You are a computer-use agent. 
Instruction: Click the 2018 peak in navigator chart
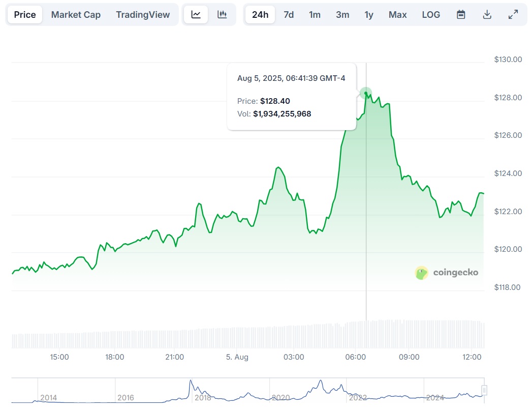[x=191, y=381]
